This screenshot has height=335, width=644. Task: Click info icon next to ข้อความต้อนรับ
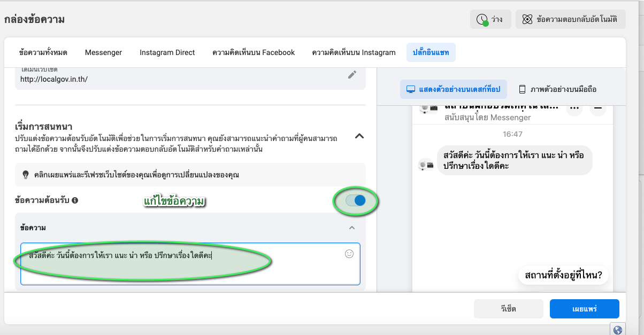tap(75, 201)
